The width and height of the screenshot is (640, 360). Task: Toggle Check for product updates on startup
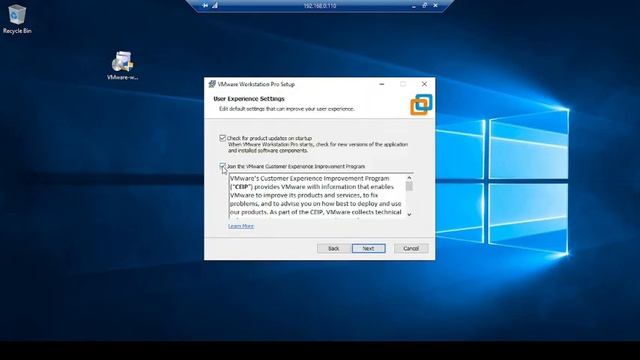(222, 138)
